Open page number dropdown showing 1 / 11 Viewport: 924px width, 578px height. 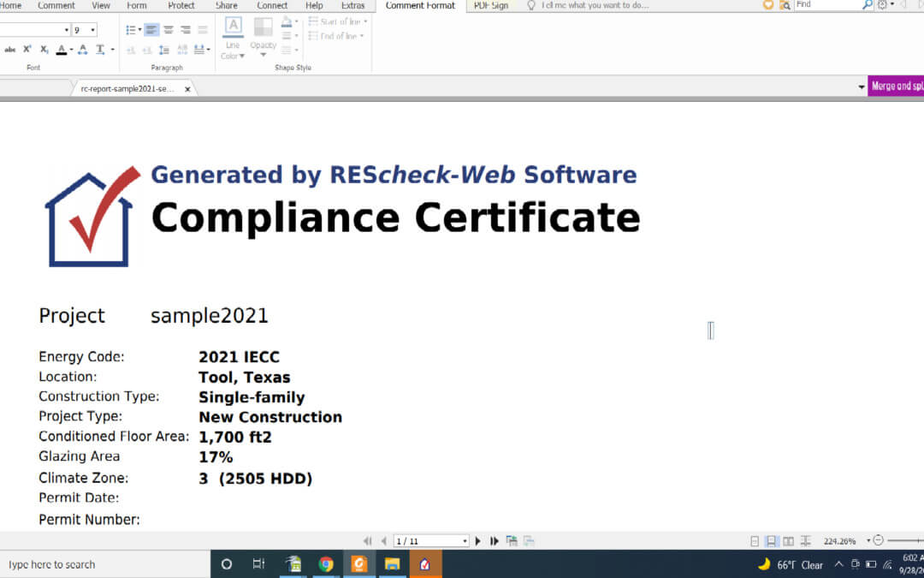click(465, 541)
